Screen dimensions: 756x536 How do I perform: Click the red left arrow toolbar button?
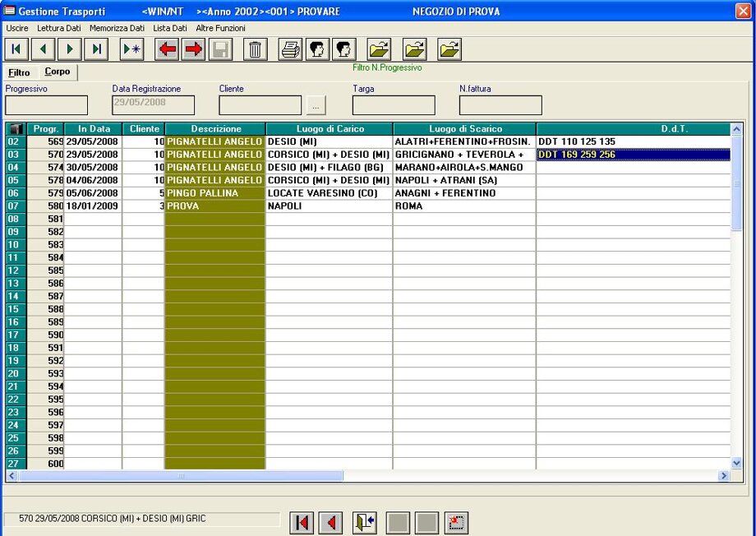pos(168,49)
